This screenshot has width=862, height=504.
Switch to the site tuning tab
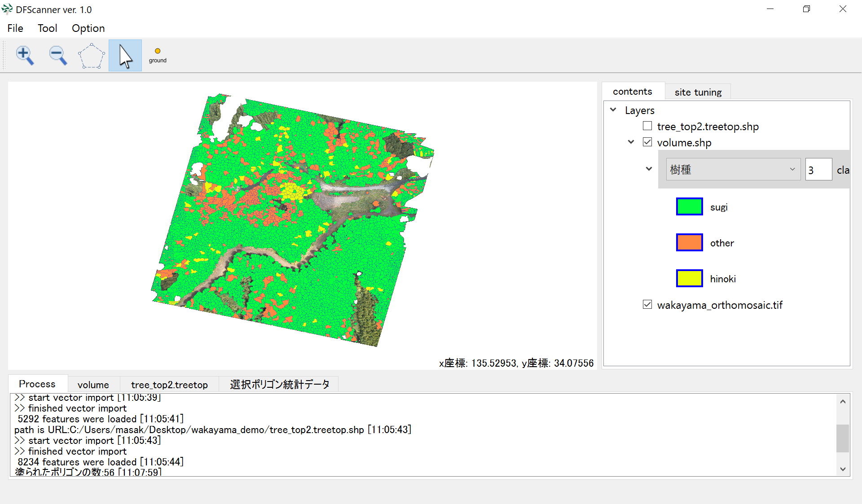click(698, 92)
